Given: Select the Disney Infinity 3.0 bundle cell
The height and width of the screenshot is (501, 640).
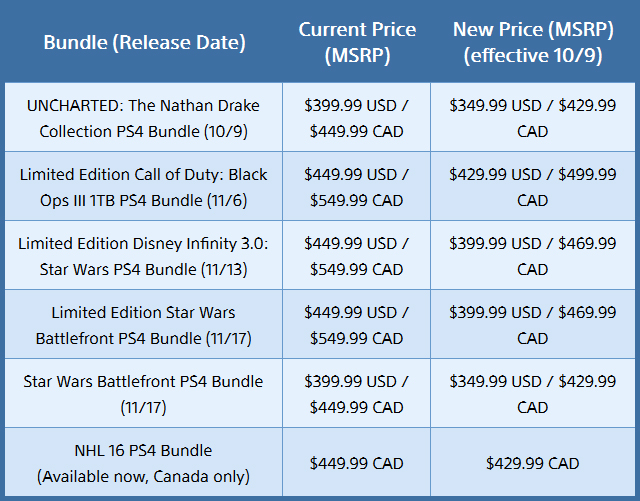Looking at the screenshot, I should (144, 255).
